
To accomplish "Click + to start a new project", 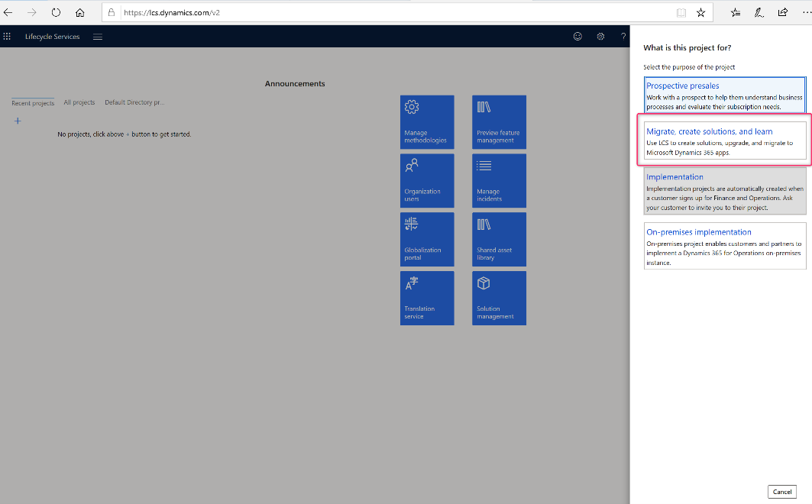I will [17, 120].
